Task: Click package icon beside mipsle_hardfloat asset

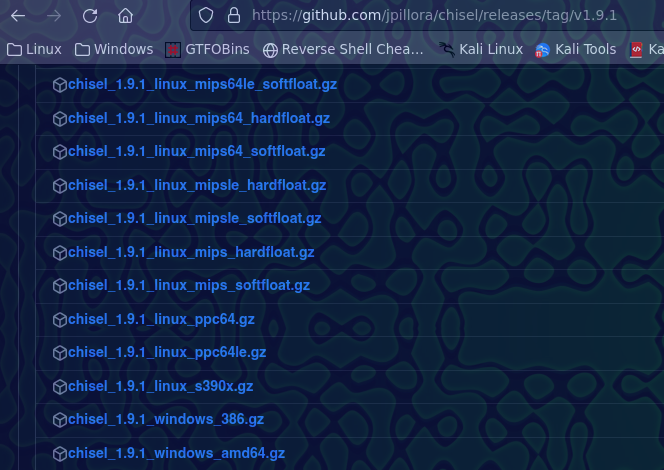Action: tap(60, 185)
